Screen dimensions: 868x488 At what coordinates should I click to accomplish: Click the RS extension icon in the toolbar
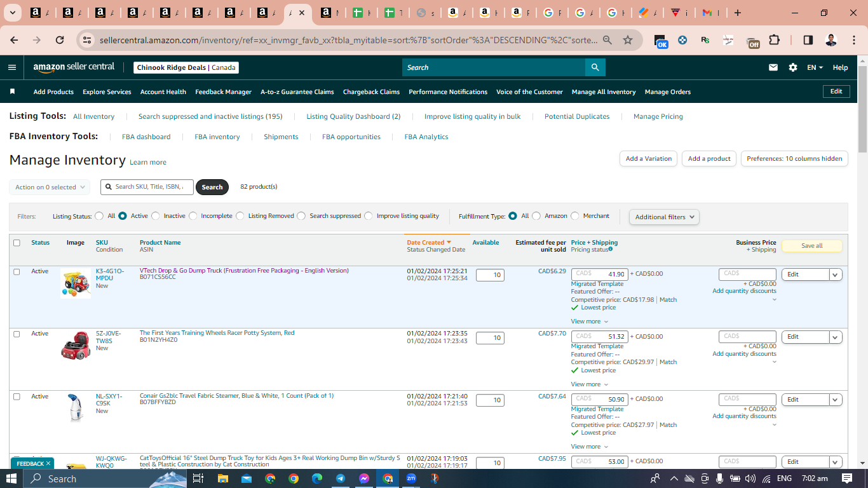coord(705,40)
